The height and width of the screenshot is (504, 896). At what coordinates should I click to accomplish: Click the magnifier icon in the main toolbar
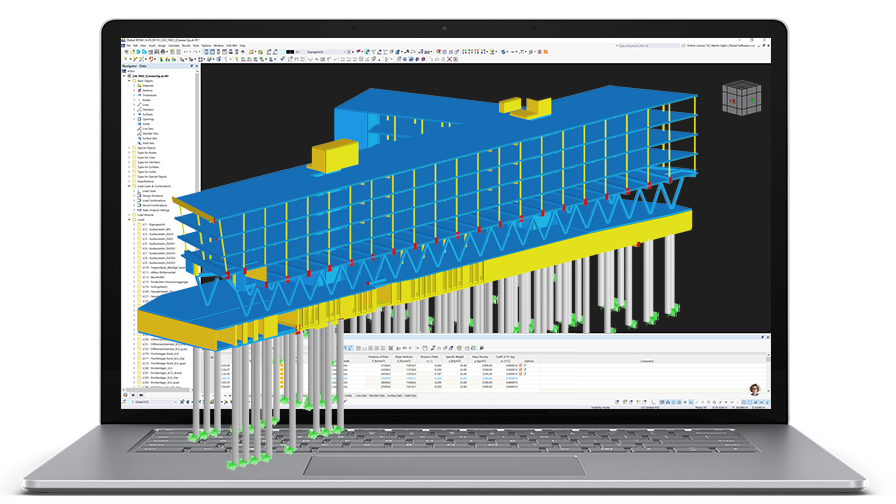coord(438,51)
